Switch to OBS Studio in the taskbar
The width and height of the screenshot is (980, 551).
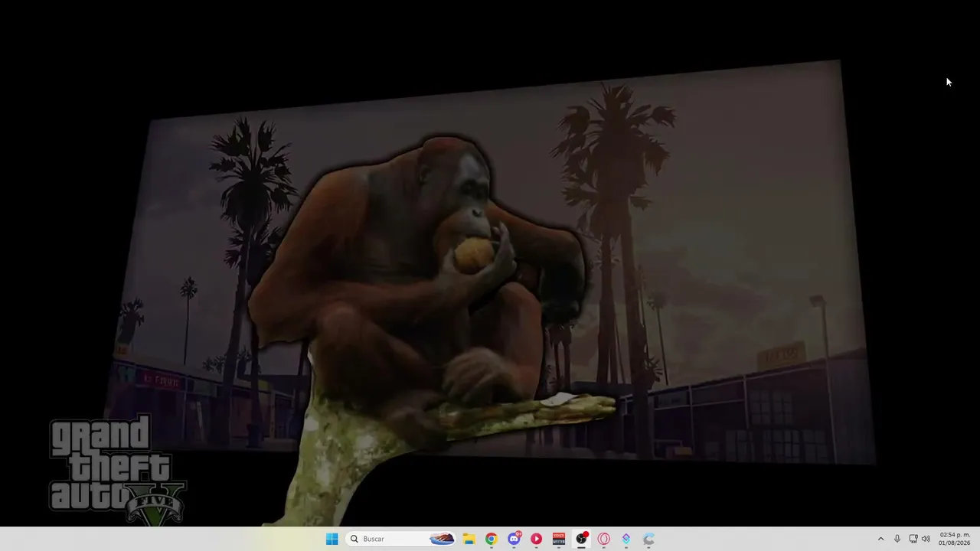point(581,539)
